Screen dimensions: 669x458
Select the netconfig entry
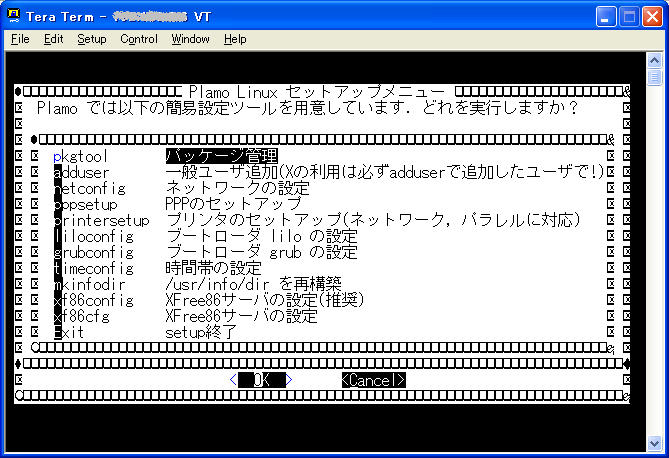coord(90,188)
